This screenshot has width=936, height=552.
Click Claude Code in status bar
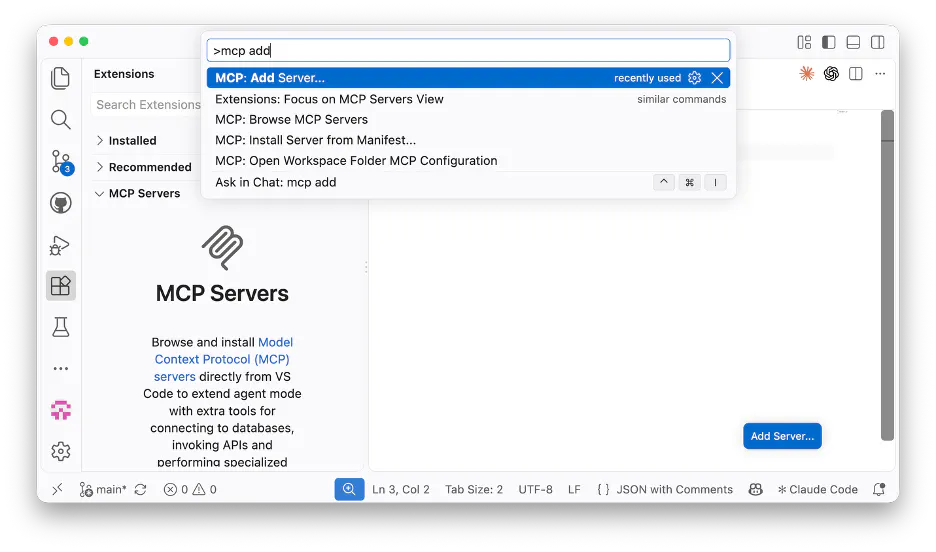pos(817,489)
